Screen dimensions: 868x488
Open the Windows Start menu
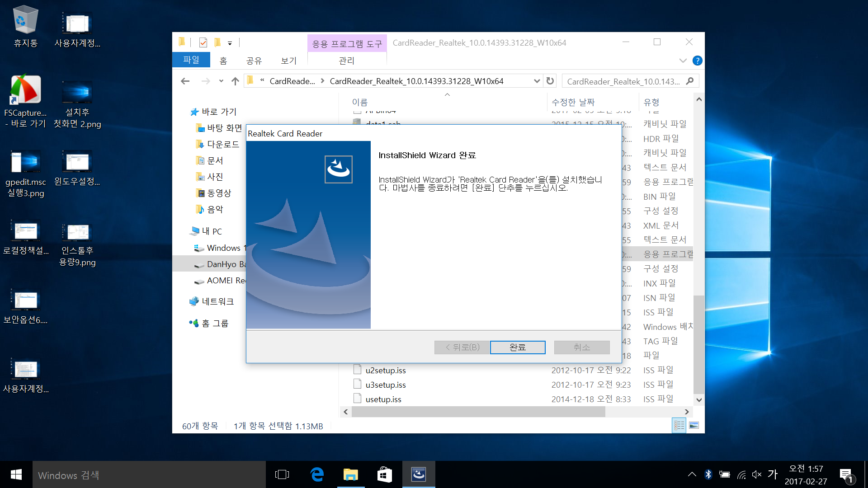click(x=16, y=474)
